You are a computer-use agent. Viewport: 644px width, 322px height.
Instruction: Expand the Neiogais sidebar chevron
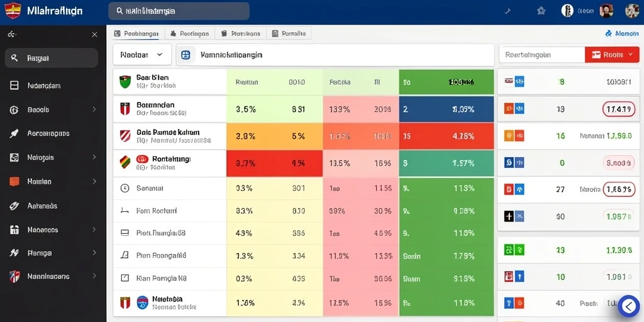[94, 157]
